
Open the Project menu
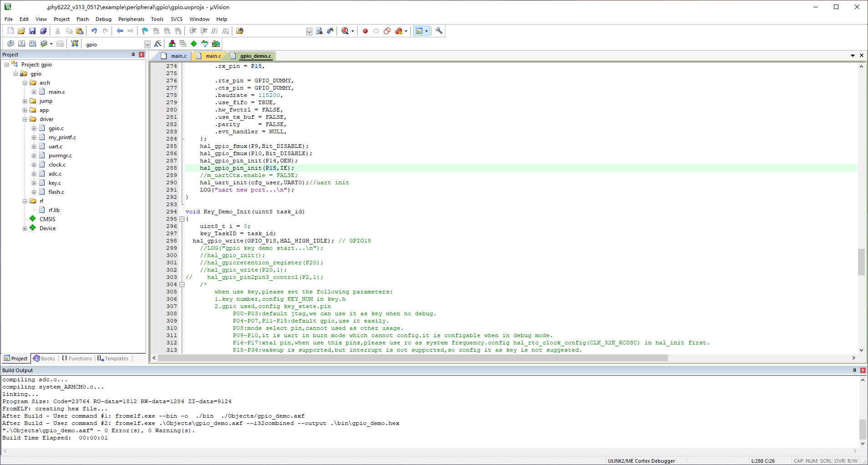[x=61, y=19]
